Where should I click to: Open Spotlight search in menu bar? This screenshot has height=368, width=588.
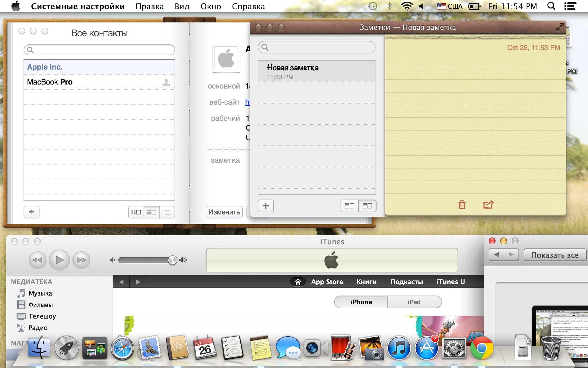pos(551,6)
